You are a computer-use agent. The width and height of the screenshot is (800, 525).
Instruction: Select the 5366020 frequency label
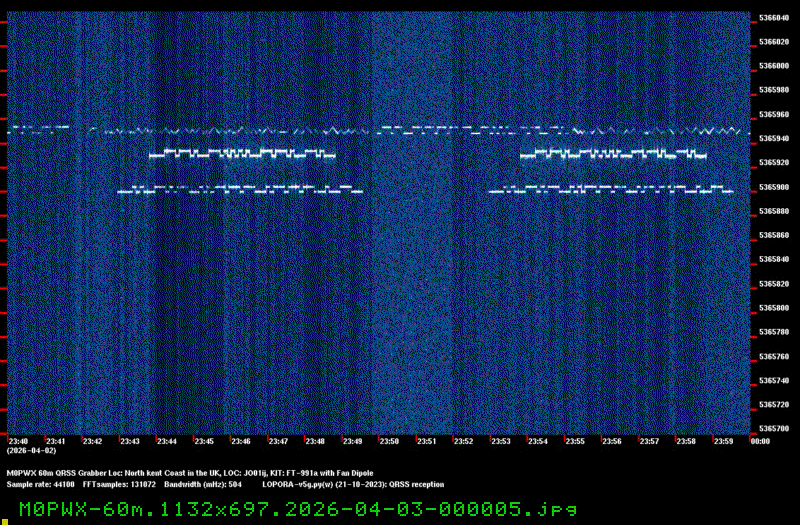pos(774,42)
